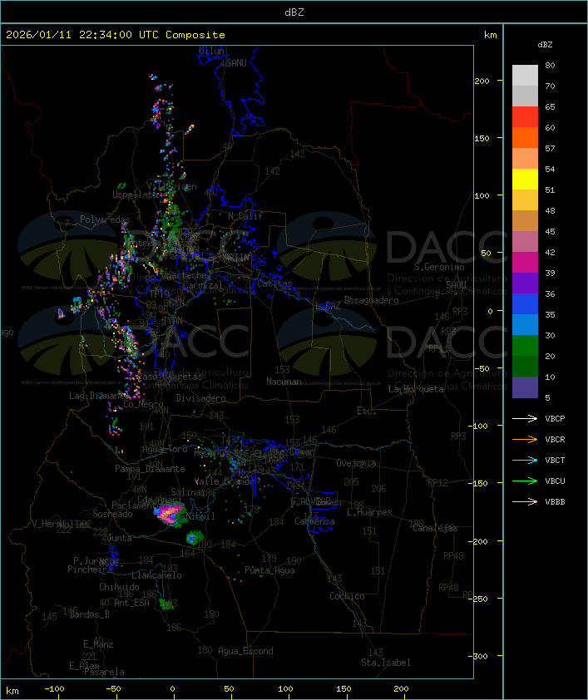Click the small green-blue echo cell south of Nihuil
This screenshot has width=588, height=700.
(x=195, y=538)
